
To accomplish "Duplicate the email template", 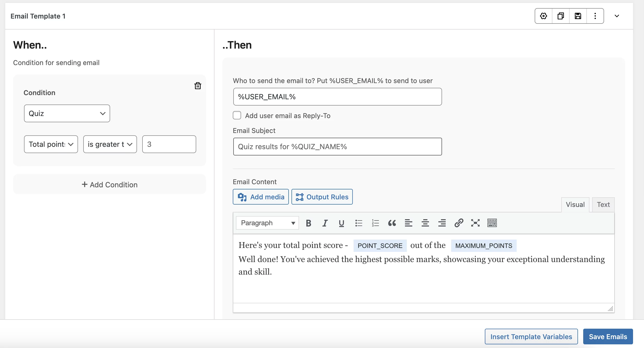I will [561, 16].
